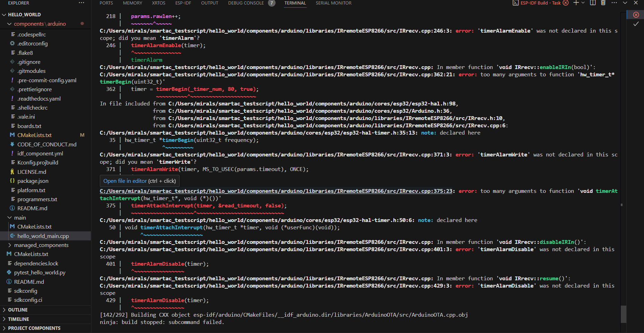Viewport: 644px width, 333px height.
Task: Split the terminal pane
Action: click(x=593, y=3)
